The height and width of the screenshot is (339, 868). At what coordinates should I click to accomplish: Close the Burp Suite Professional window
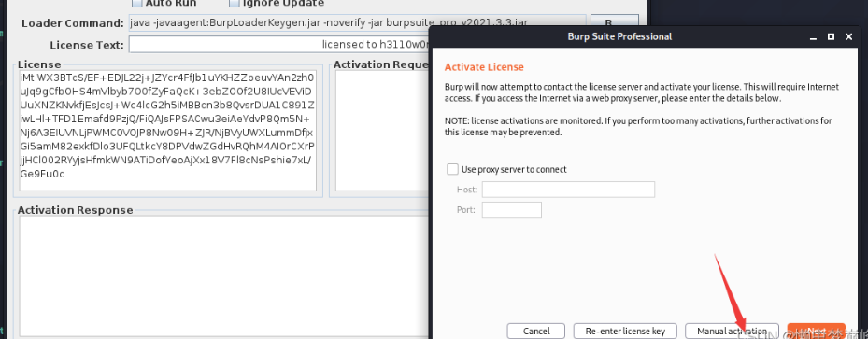pyautogui.click(x=848, y=37)
